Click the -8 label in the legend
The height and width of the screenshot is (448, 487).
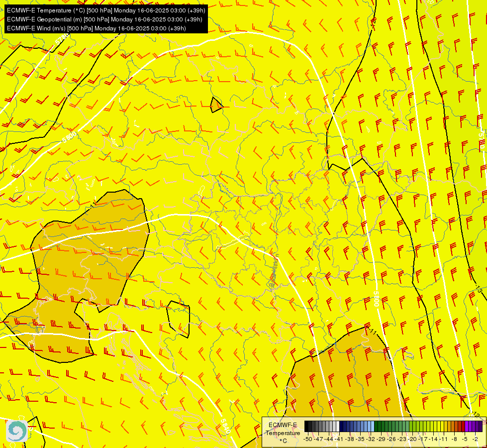click(x=454, y=439)
